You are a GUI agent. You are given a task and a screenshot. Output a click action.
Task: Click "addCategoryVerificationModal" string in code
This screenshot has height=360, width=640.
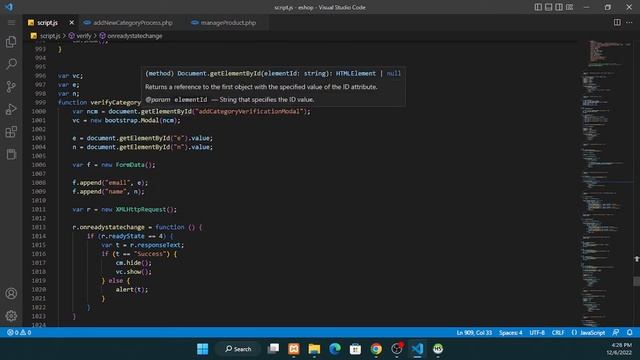click(249, 111)
